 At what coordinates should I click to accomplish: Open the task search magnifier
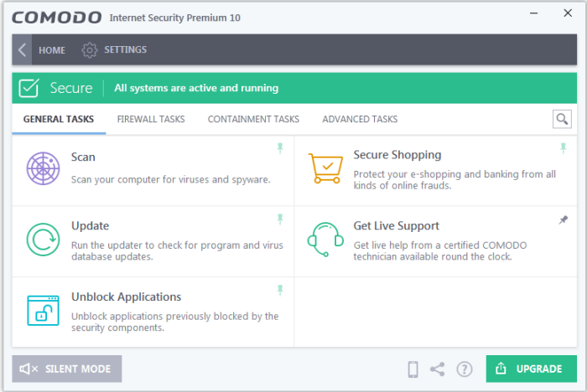[562, 120]
